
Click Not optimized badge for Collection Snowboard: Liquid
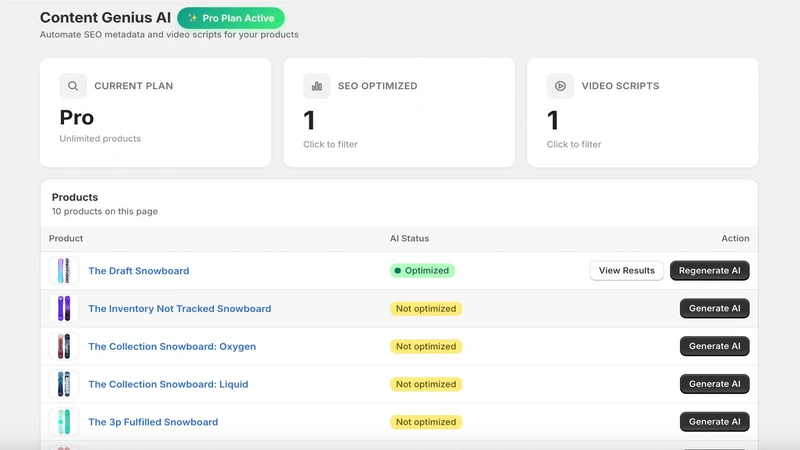(x=426, y=384)
